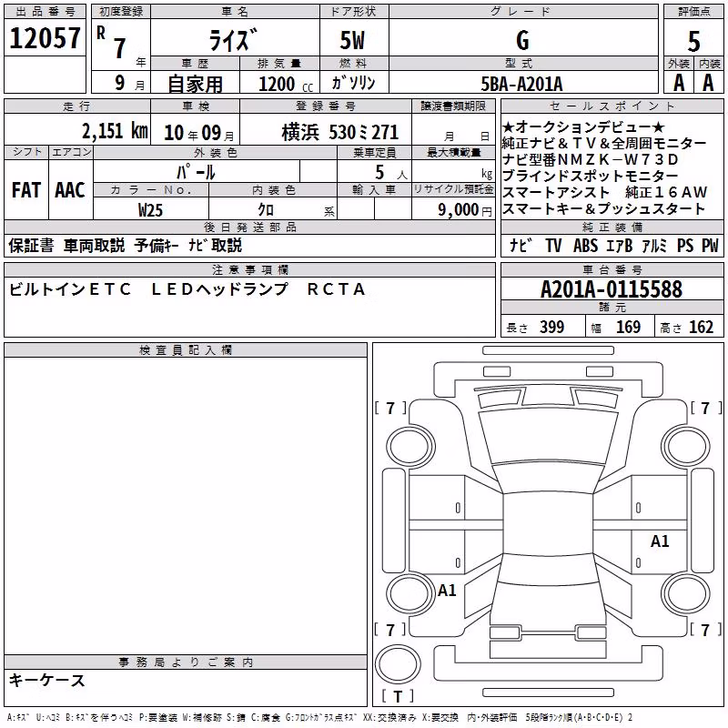The height and width of the screenshot is (728, 728).
Task: Select the スマートキー＆プッシュスタート line
Action: [603, 208]
